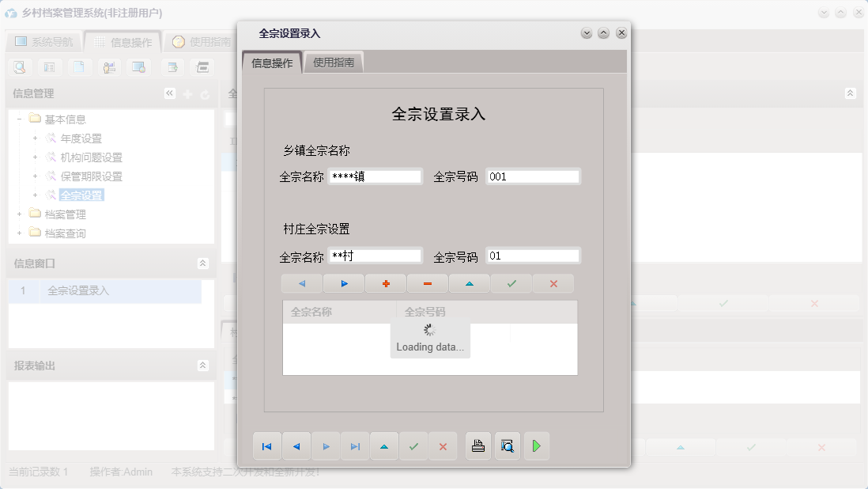
Task: Open the report list icon on toolbar
Action: [x=48, y=67]
